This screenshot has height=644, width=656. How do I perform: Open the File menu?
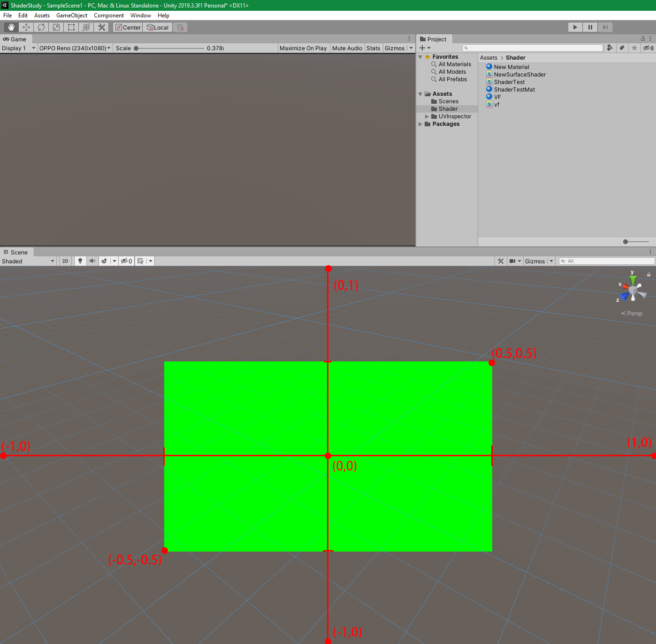pyautogui.click(x=8, y=15)
